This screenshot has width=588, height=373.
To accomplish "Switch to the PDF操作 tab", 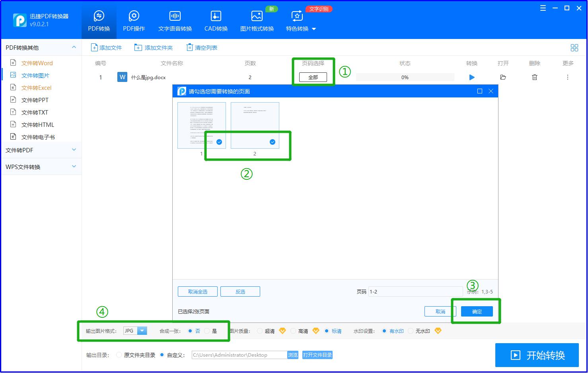I will [134, 22].
